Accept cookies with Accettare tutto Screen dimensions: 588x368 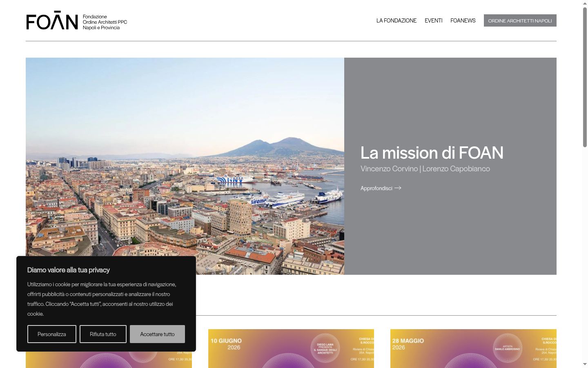tap(157, 334)
